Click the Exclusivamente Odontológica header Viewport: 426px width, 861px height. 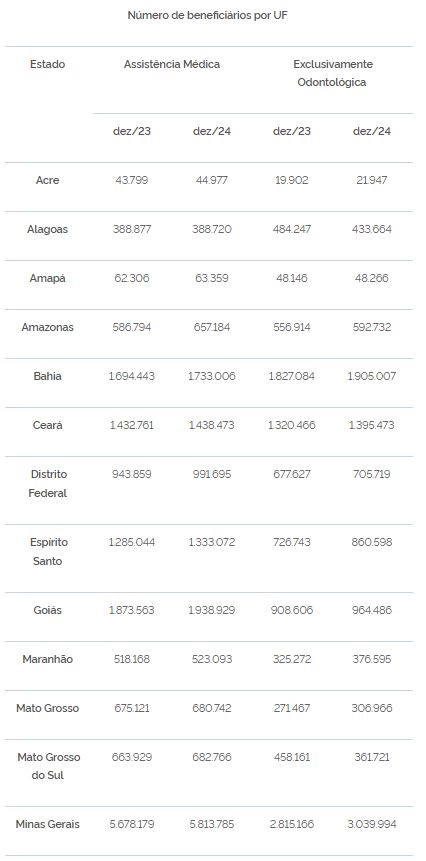click(332, 73)
